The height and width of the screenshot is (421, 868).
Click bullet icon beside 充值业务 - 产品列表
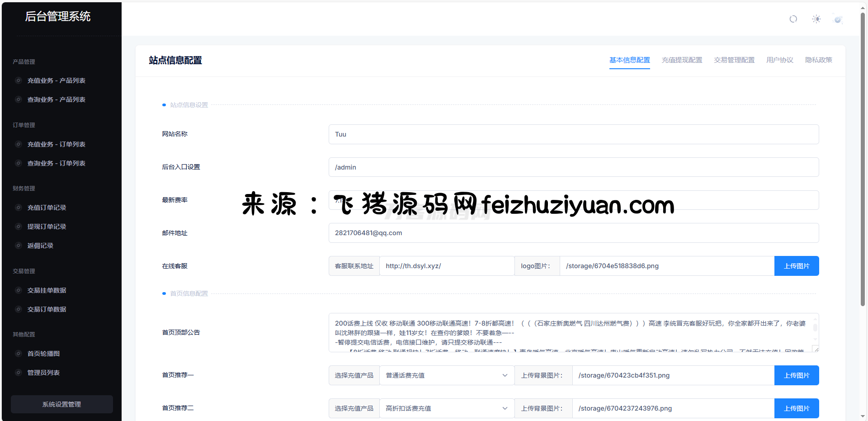(19, 80)
